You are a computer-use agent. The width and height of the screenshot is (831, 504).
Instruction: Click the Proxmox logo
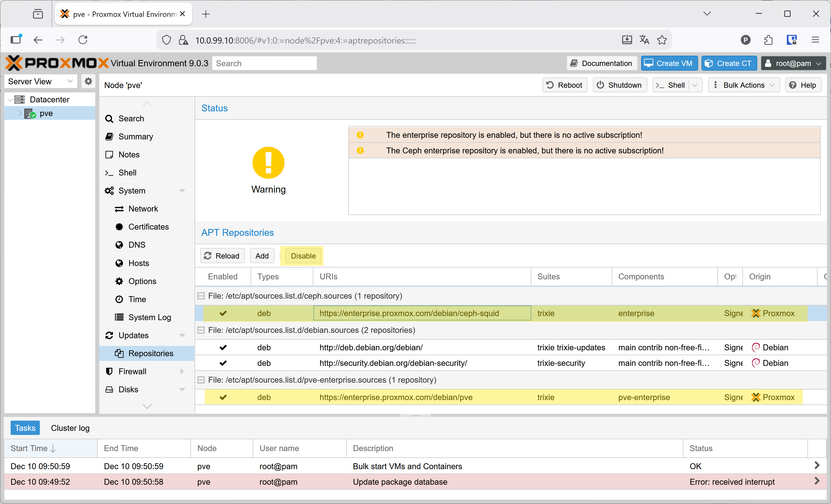click(x=56, y=63)
